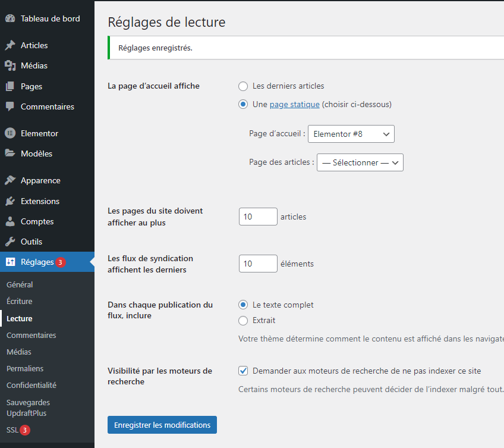Choose the 'Extrait' radio option

pyautogui.click(x=243, y=321)
